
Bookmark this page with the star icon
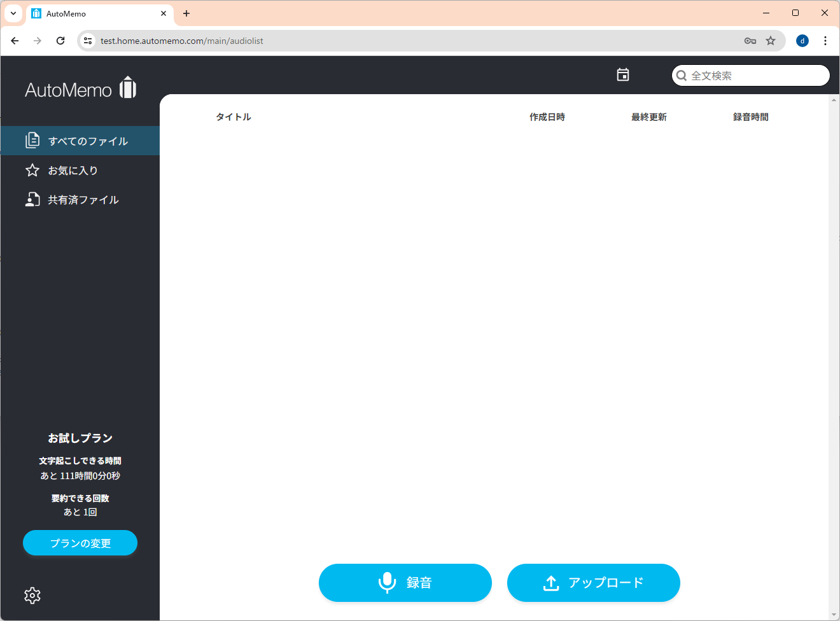pos(771,41)
